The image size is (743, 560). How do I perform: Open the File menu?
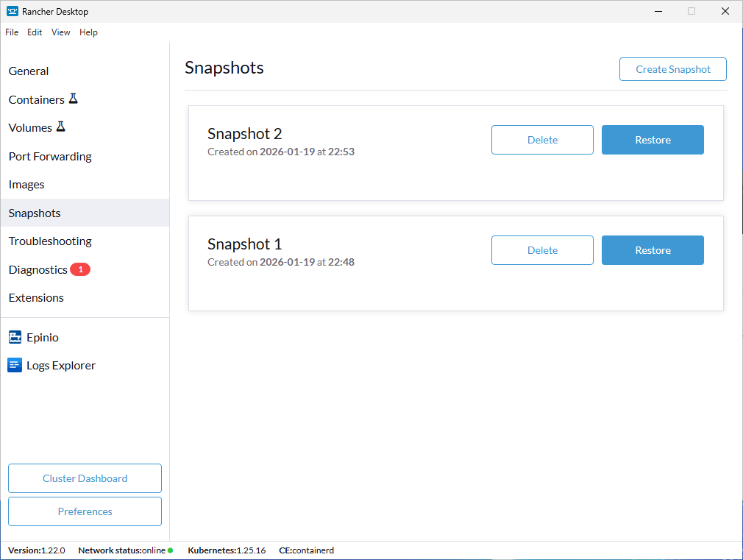(x=12, y=32)
